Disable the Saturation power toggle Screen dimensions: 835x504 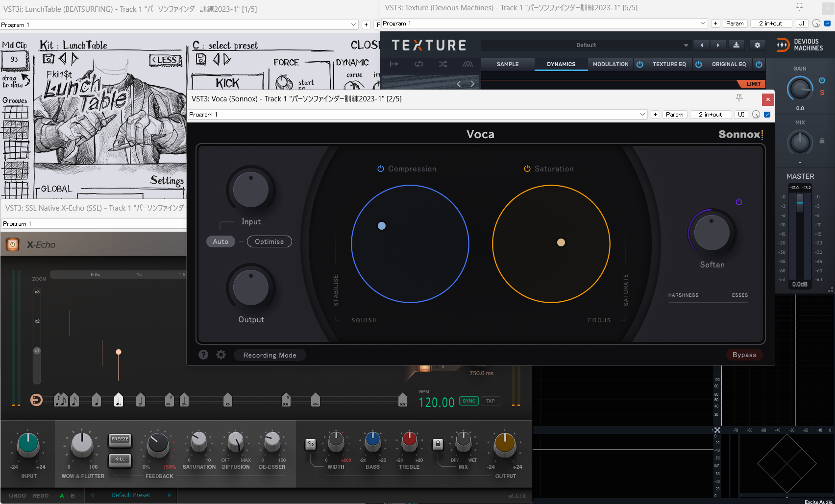[x=527, y=169]
